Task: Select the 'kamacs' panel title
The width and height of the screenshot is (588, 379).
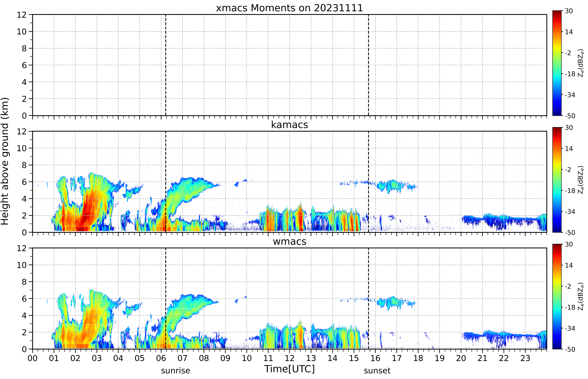Action: 289,125
